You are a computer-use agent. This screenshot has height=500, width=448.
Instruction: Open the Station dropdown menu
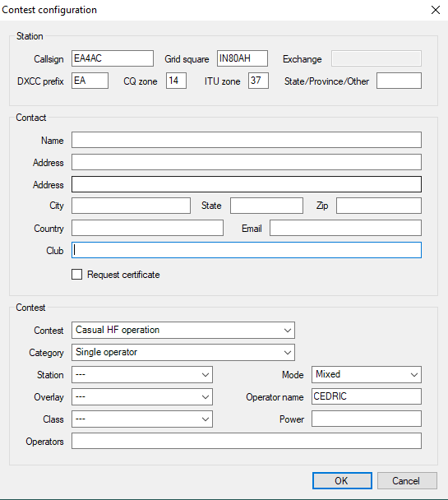coord(142,375)
